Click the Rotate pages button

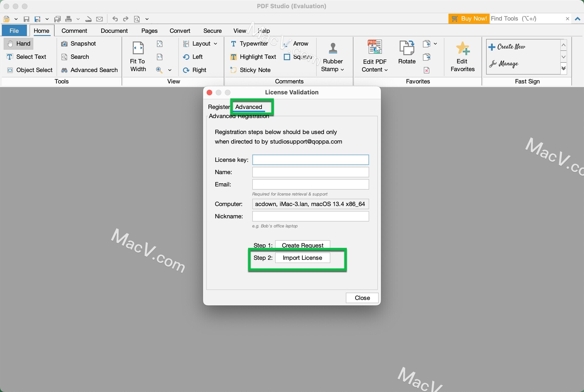407,52
